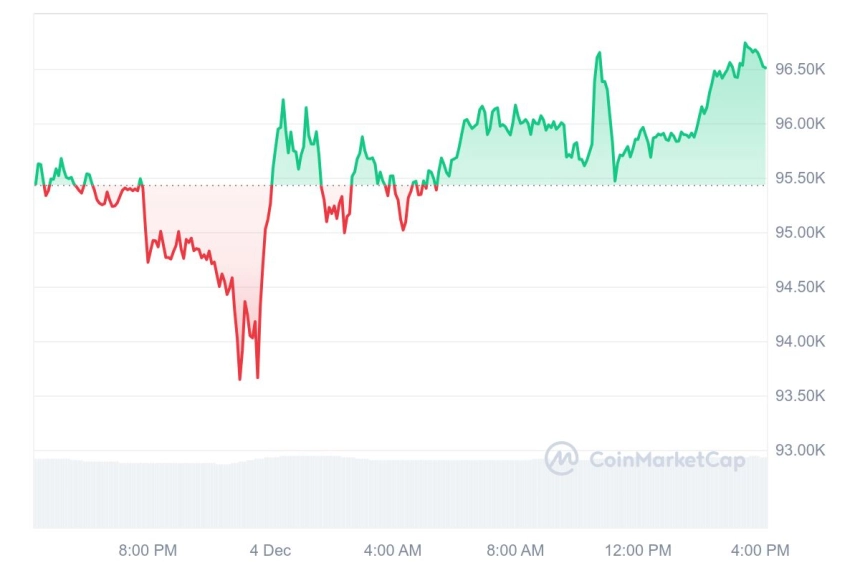Select the 4:00 PM time axis label
The width and height of the screenshot is (860, 573).
click(760, 550)
